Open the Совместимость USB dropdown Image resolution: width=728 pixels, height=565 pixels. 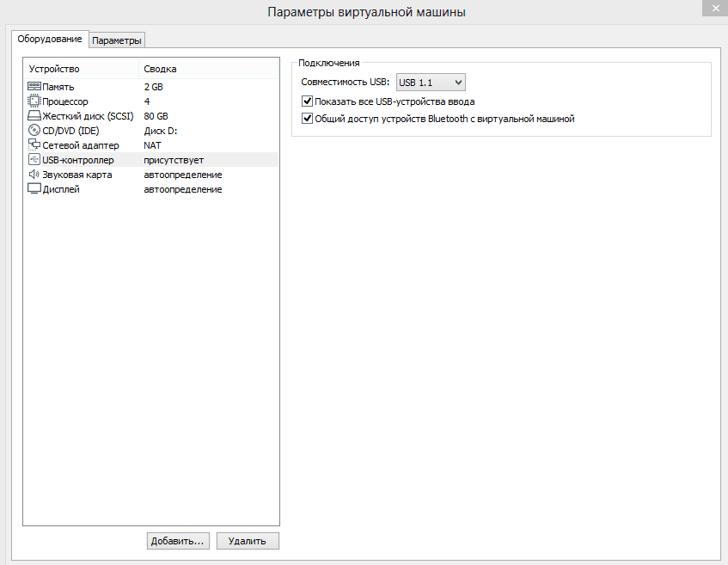click(x=430, y=83)
